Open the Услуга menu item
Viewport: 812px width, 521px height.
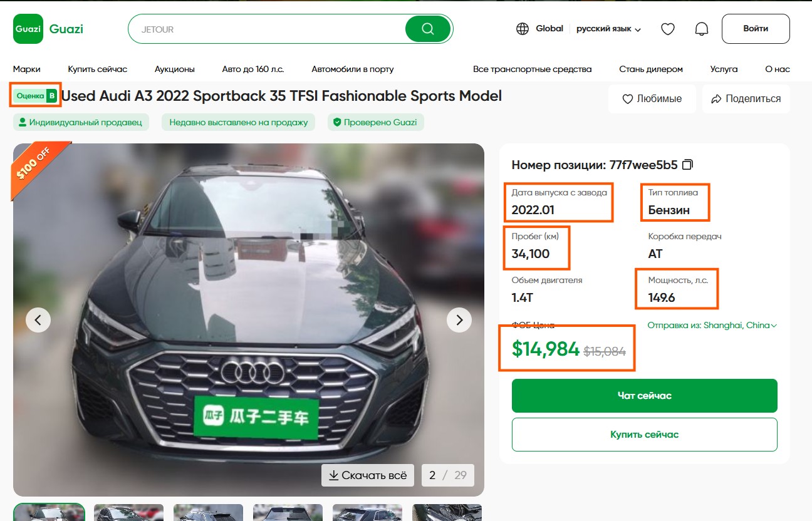724,69
